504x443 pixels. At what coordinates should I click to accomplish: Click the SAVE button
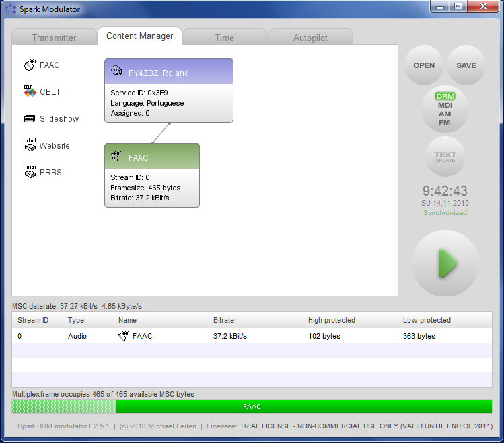pyautogui.click(x=466, y=65)
